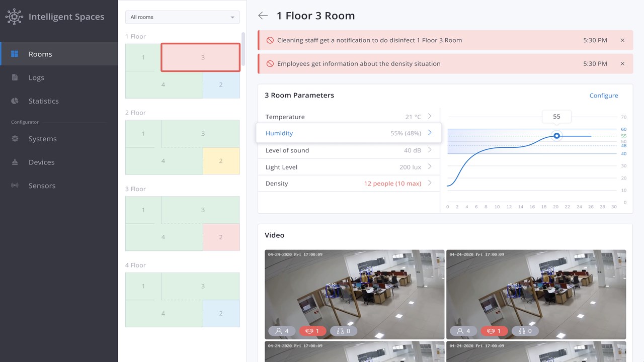
Task: Select room 4 on 3 Floor
Action: tap(164, 237)
